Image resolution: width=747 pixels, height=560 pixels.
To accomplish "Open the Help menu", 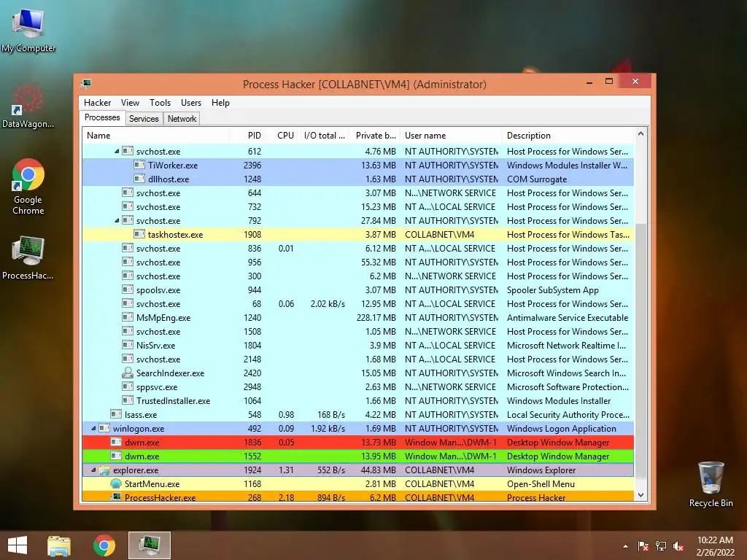I will [220, 103].
